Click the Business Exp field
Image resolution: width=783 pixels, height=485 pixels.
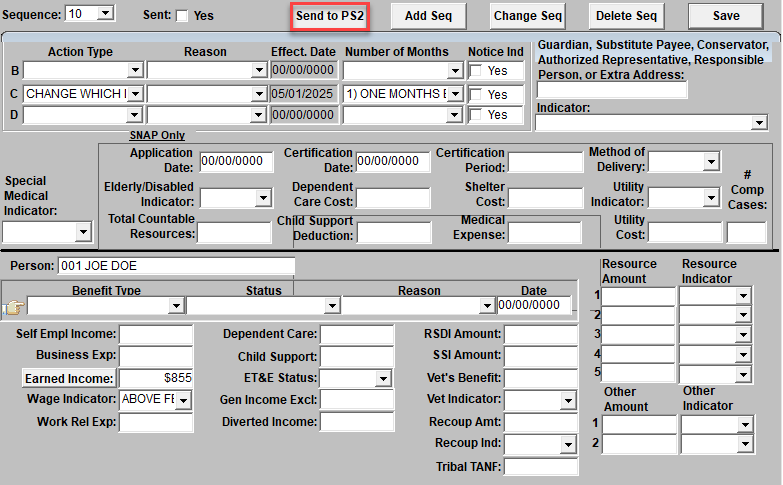coord(156,356)
